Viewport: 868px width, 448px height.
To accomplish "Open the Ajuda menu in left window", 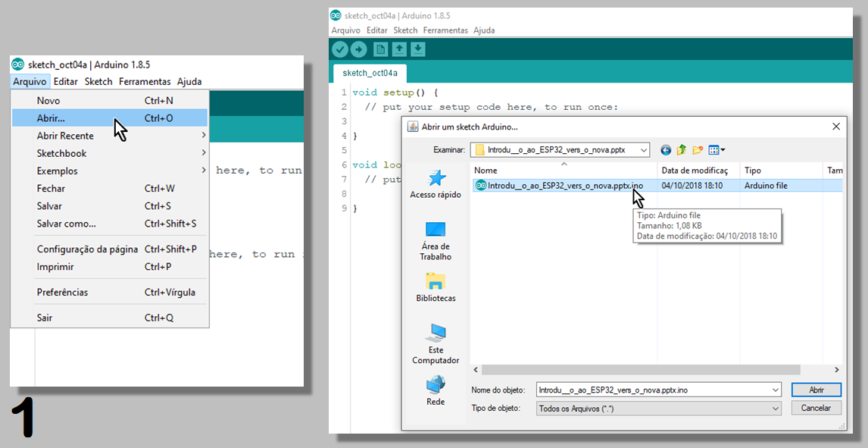I will 189,81.
